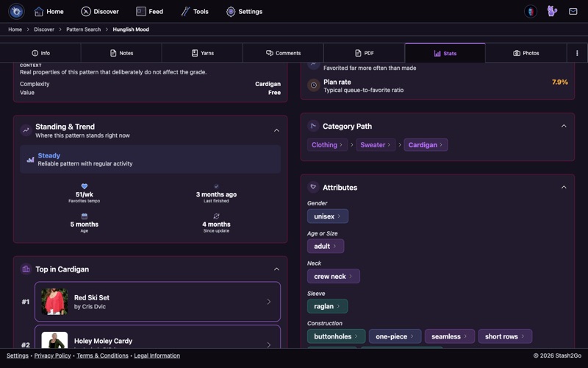Collapse the Standing & Trend section
The height and width of the screenshot is (368, 588).
pyautogui.click(x=276, y=130)
